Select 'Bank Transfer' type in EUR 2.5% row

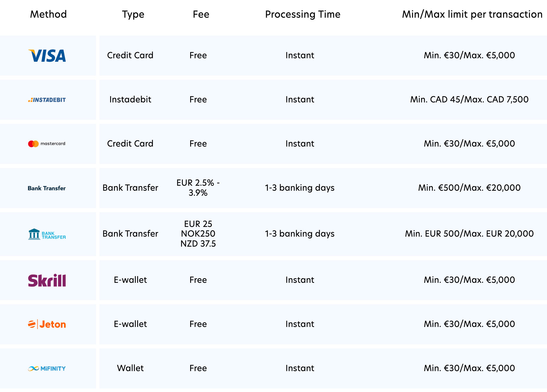(130, 188)
